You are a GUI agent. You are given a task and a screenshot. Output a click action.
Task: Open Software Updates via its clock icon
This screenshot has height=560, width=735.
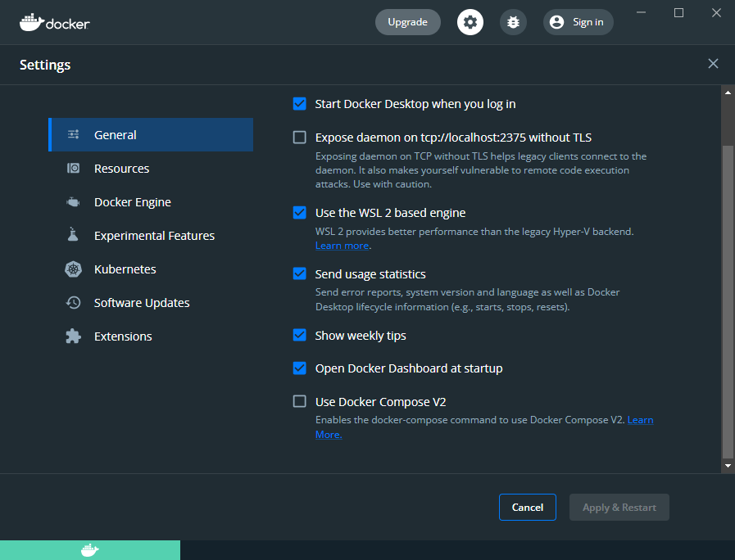click(x=73, y=302)
